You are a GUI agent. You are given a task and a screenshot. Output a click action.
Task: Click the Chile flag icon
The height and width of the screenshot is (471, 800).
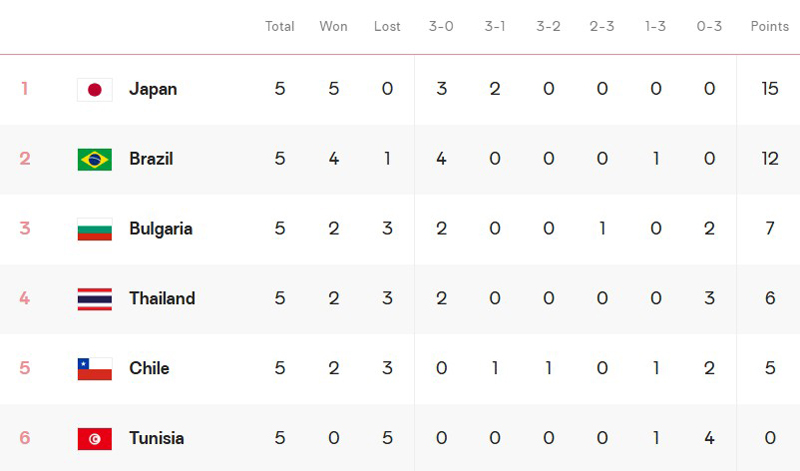(94, 369)
